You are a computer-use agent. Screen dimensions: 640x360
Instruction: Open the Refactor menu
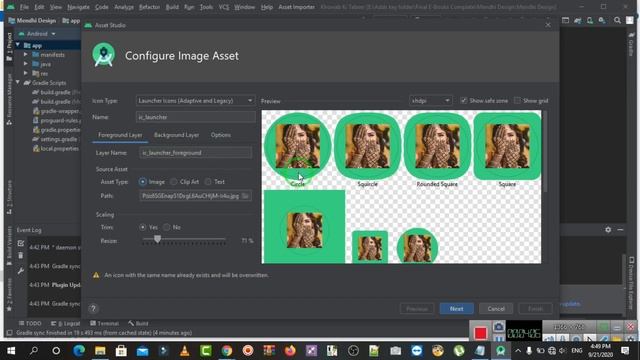point(149,7)
